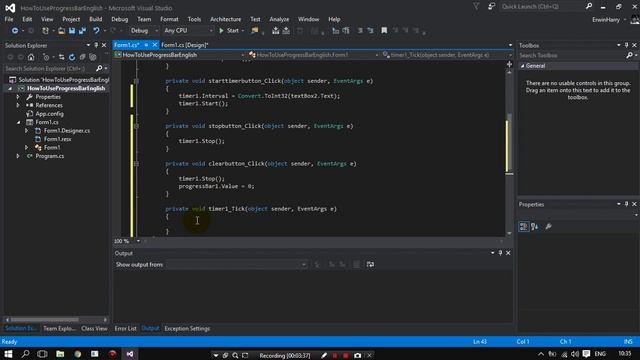640x360 pixels.
Task: Switch to the Class View tab
Action: [94, 329]
